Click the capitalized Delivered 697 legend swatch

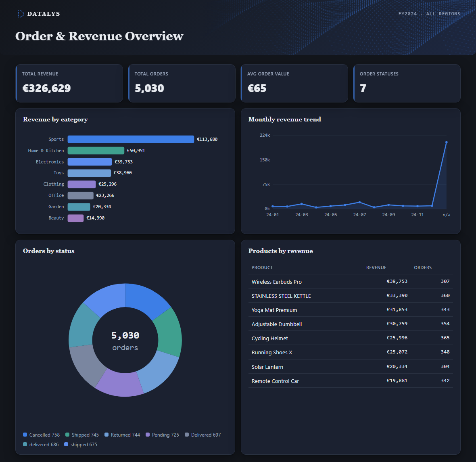pos(187,435)
